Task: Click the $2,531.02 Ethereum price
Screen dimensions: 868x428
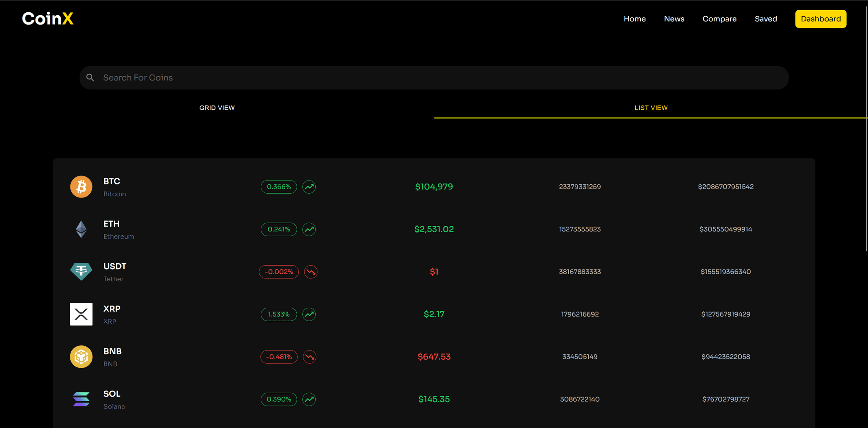Action: 434,229
